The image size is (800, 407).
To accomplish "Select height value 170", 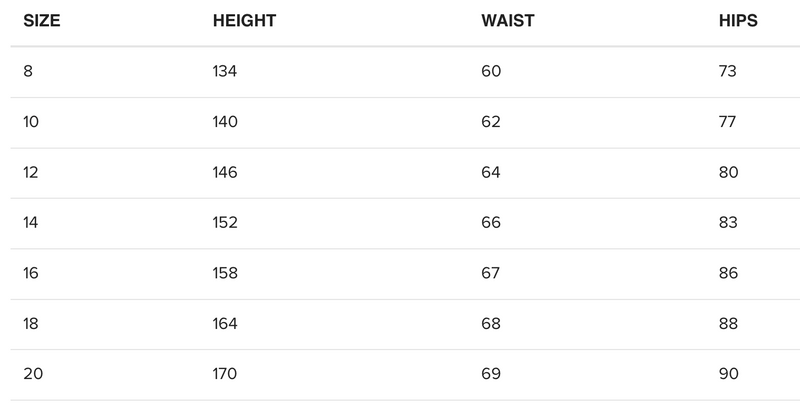I will (225, 374).
